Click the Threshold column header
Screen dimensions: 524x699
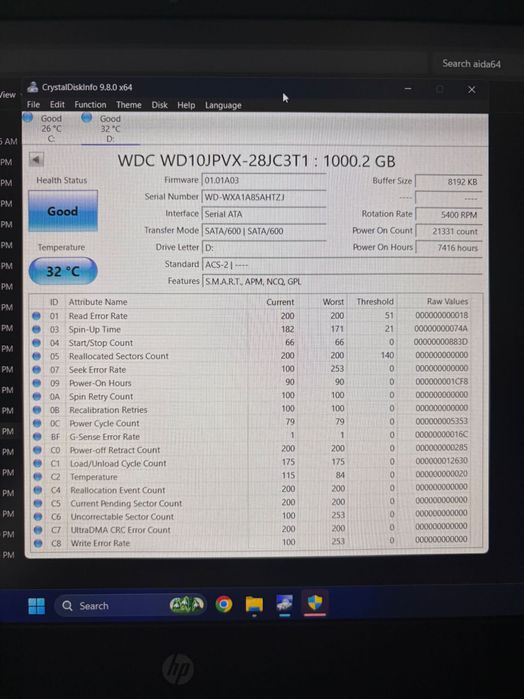point(375,302)
